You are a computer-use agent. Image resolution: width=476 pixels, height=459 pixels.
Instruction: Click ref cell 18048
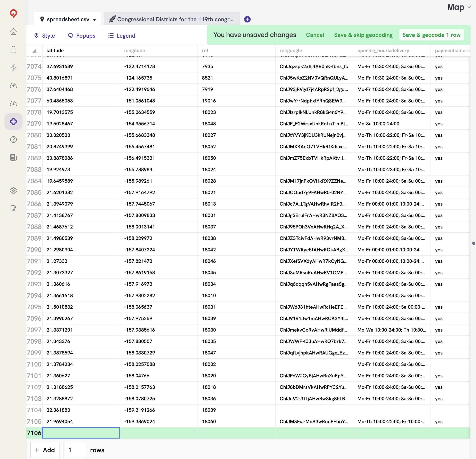point(237,123)
